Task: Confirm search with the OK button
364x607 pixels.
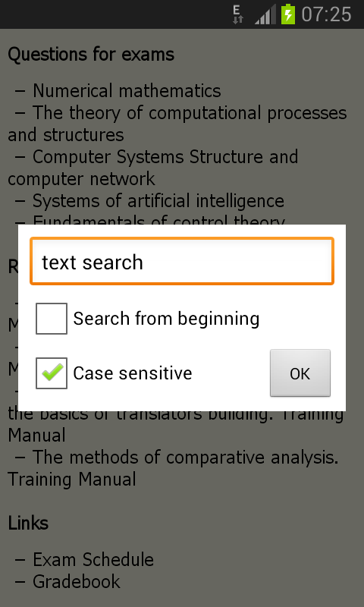Action: point(300,373)
